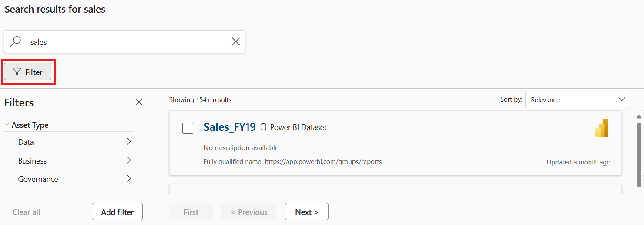The image size is (644, 225).
Task: Expand the Data asset type chevron
Action: tap(128, 142)
